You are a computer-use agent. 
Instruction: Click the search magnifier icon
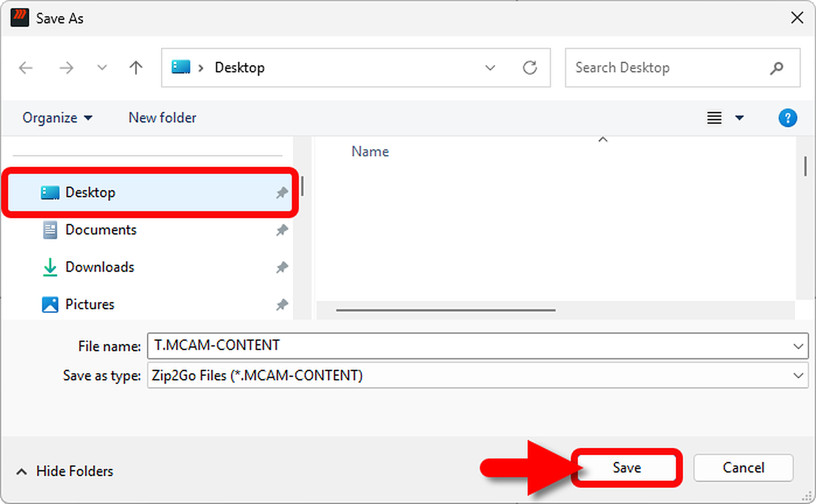click(776, 68)
